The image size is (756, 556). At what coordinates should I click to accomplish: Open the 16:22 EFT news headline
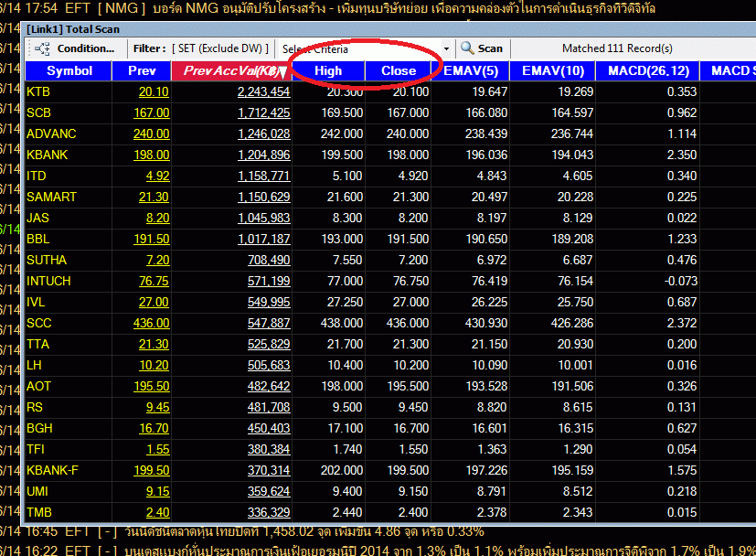[378, 550]
